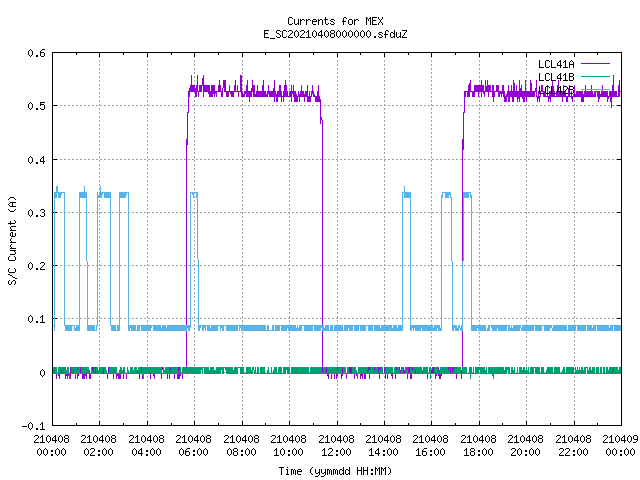Select the file name E_SC20210408000000.sfduZ
Screen dimensions: 640x480
(x=335, y=34)
